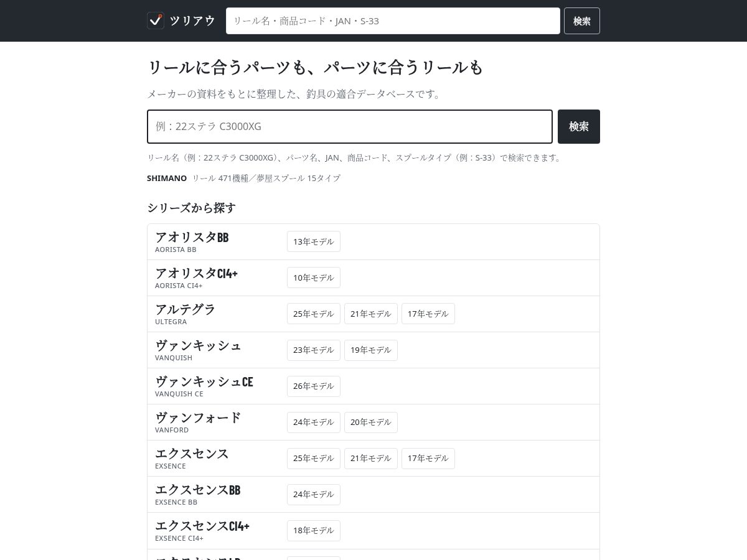Open アオリスタBB 13年モデル
This screenshot has height=560, width=747.
pyautogui.click(x=314, y=241)
